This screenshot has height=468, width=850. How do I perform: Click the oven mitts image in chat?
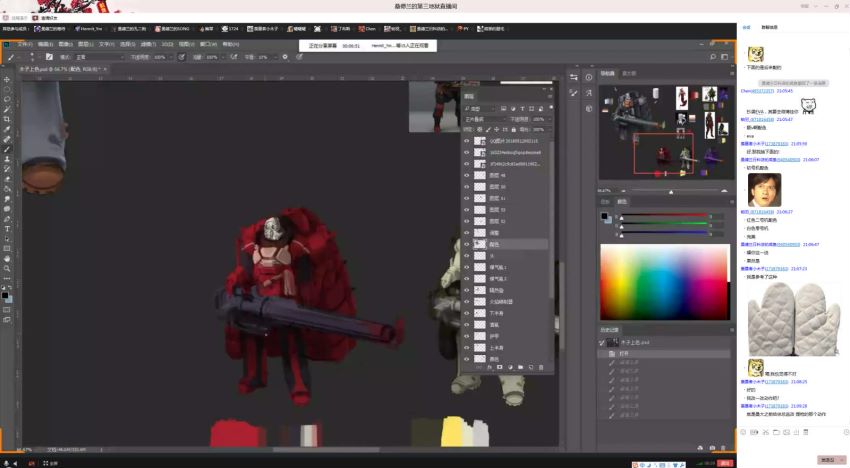click(794, 319)
